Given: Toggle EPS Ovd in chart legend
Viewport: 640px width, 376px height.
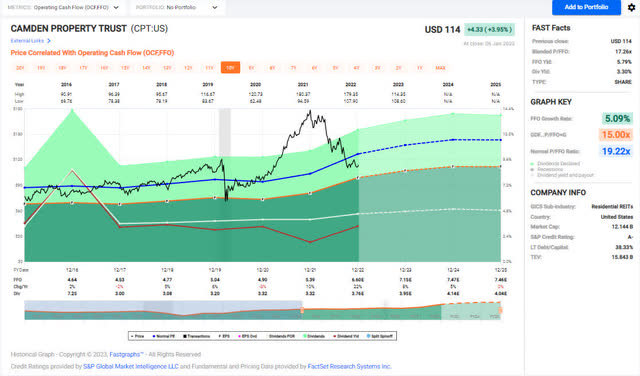Looking at the screenshot, I should tap(247, 336).
